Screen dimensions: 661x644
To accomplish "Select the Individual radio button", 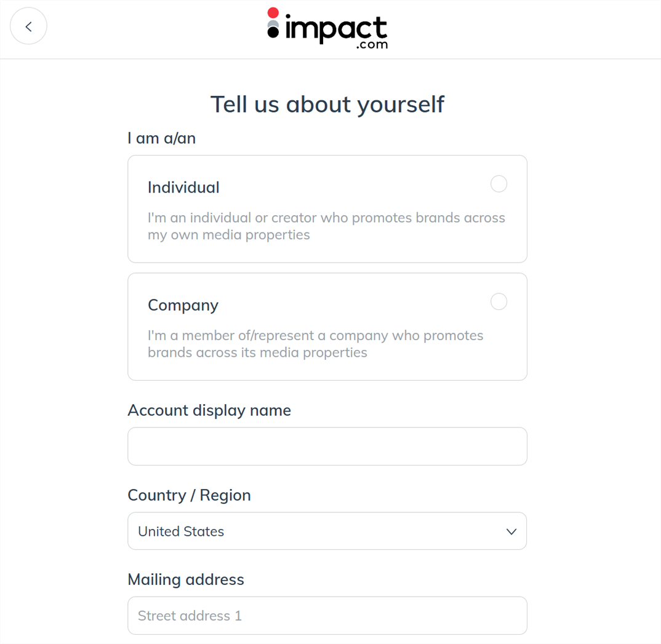I will coord(499,184).
